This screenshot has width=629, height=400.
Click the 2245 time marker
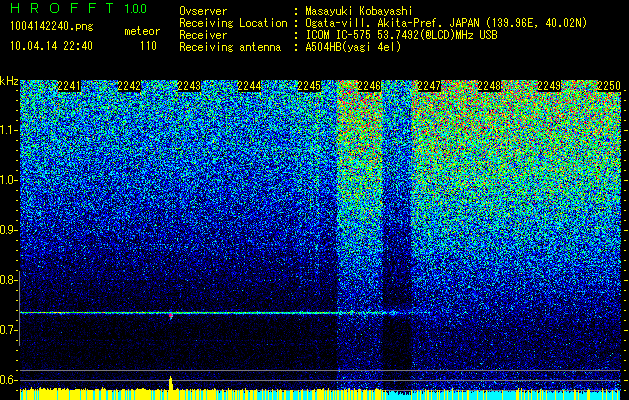point(309,86)
